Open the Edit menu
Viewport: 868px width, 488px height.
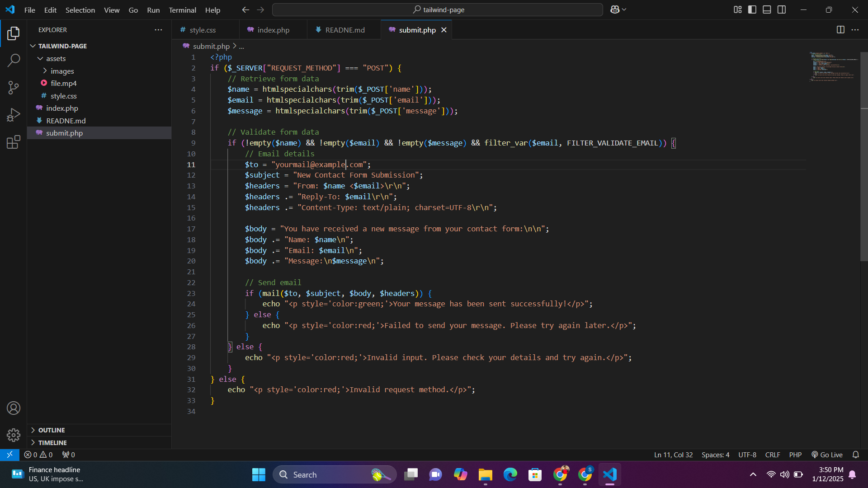pyautogui.click(x=50, y=9)
